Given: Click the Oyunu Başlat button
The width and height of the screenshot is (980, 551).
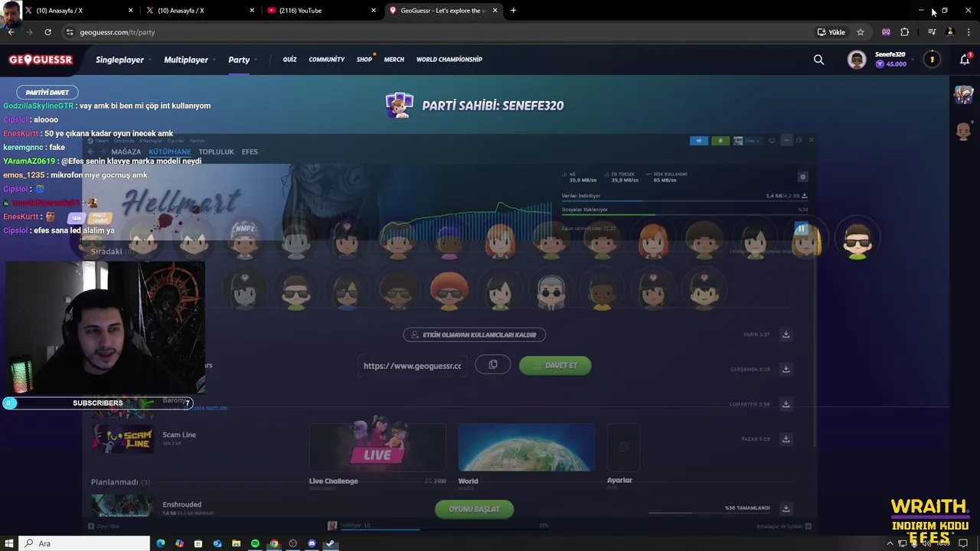Looking at the screenshot, I should [x=474, y=509].
